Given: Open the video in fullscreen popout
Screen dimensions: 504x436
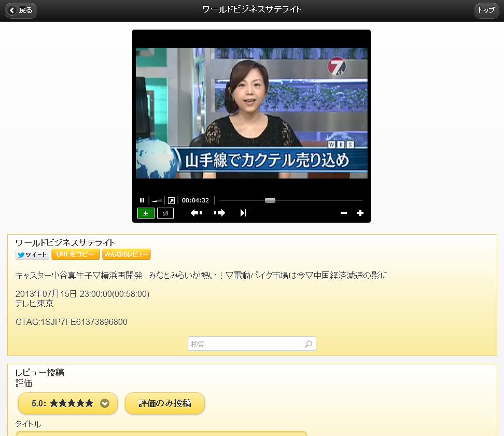Looking at the screenshot, I should point(171,200).
